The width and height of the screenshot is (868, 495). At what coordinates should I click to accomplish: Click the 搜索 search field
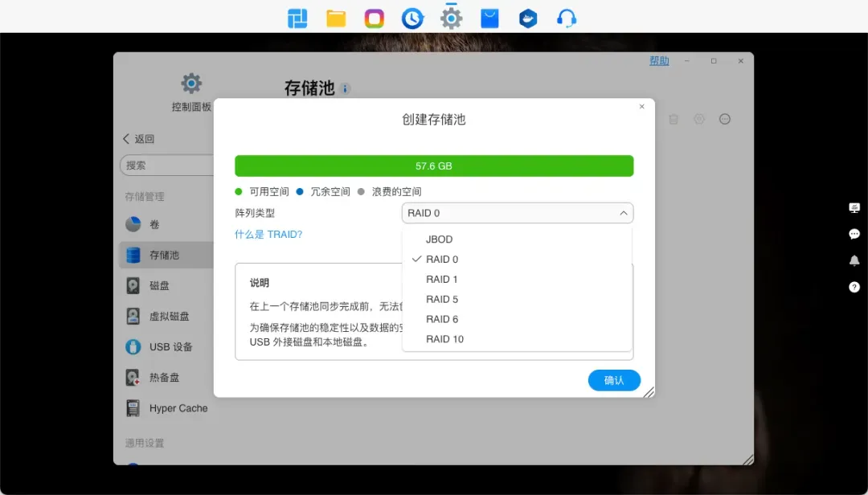coord(165,166)
